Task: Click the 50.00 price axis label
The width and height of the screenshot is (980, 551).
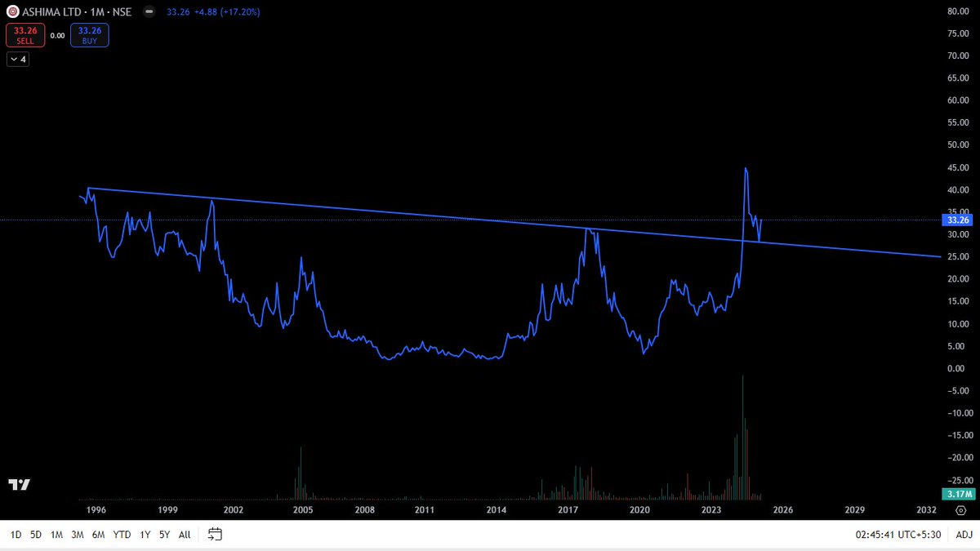Action: click(x=957, y=145)
